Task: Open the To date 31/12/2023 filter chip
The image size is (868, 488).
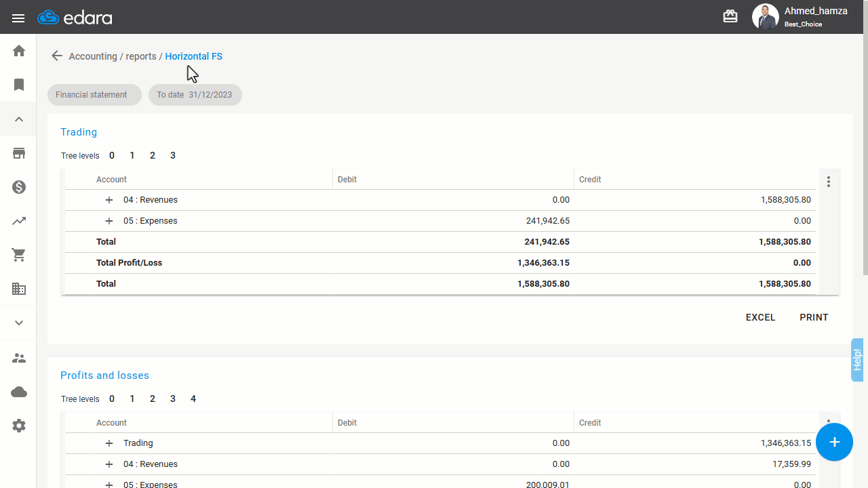Action: [x=195, y=95]
